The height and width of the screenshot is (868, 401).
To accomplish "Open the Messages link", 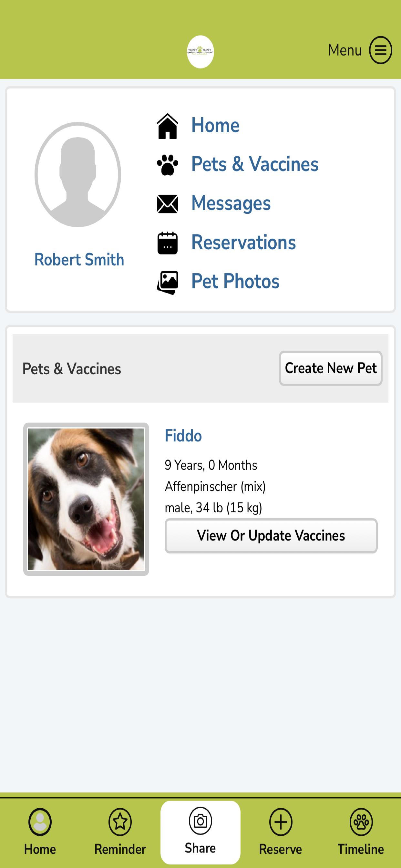I will point(231,203).
